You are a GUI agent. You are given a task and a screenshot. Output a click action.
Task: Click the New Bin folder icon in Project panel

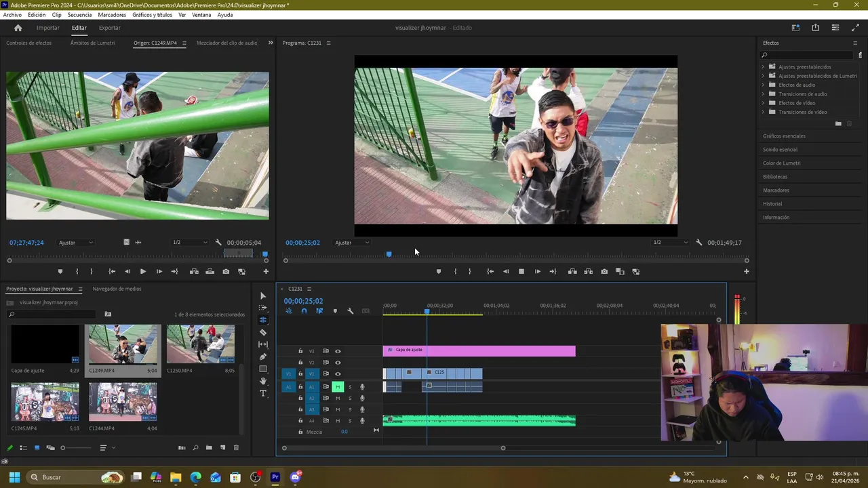click(x=209, y=448)
